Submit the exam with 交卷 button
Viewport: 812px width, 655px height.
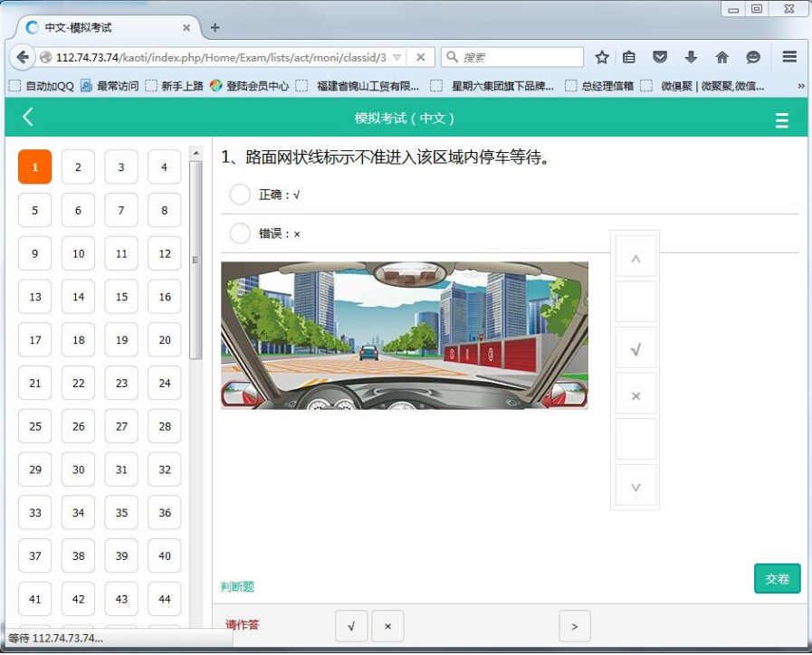click(778, 578)
